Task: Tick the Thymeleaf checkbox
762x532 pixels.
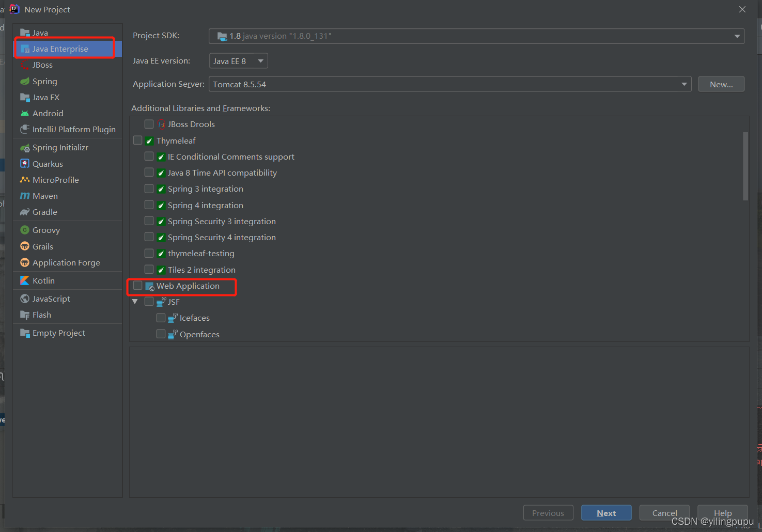Action: pos(137,140)
